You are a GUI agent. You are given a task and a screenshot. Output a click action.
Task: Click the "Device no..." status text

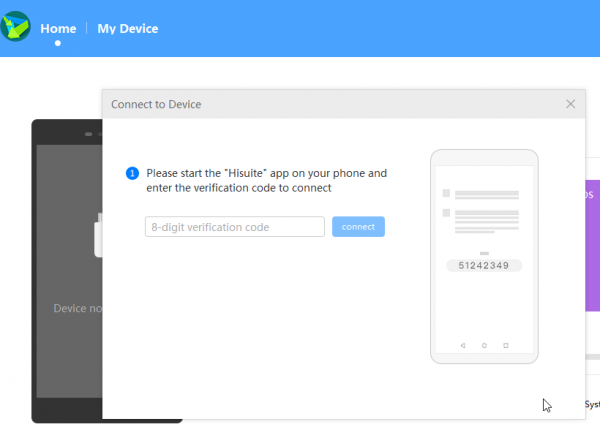point(77,309)
